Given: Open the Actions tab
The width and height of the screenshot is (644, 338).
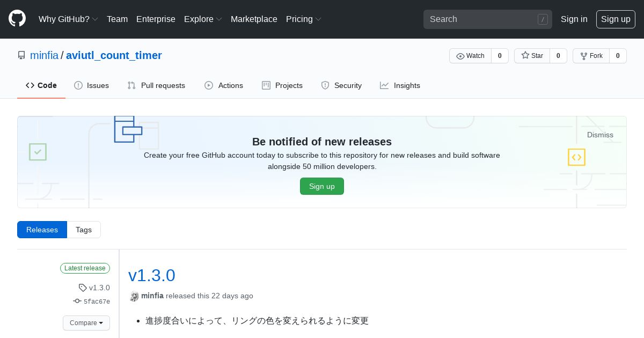Looking at the screenshot, I should [x=224, y=85].
